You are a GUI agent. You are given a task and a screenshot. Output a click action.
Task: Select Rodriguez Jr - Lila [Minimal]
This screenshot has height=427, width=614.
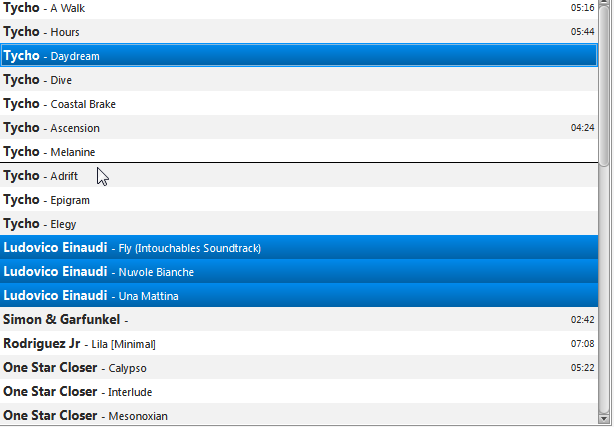(299, 343)
